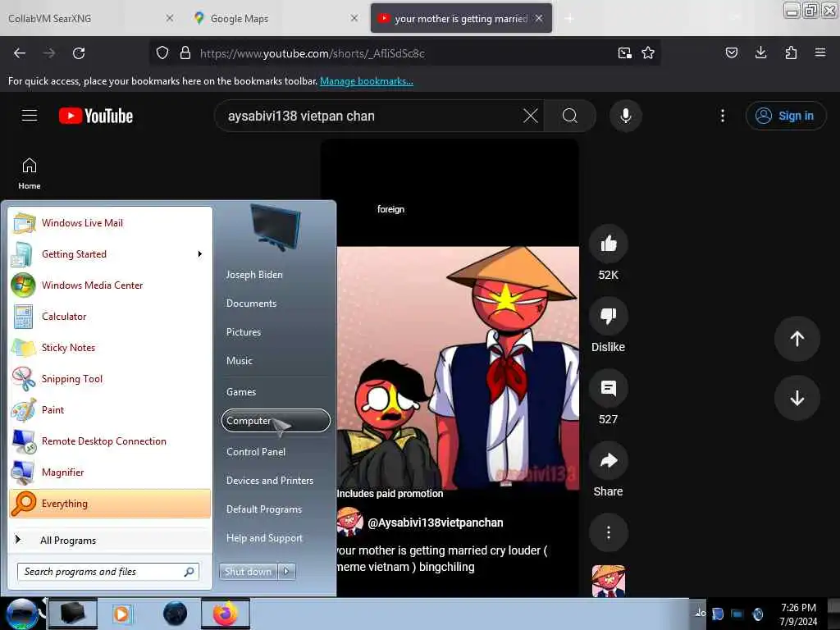Expand All Programs list

(x=110, y=540)
